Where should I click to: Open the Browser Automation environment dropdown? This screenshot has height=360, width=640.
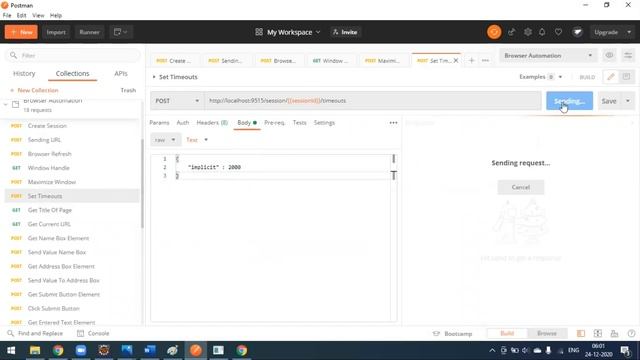point(547,56)
